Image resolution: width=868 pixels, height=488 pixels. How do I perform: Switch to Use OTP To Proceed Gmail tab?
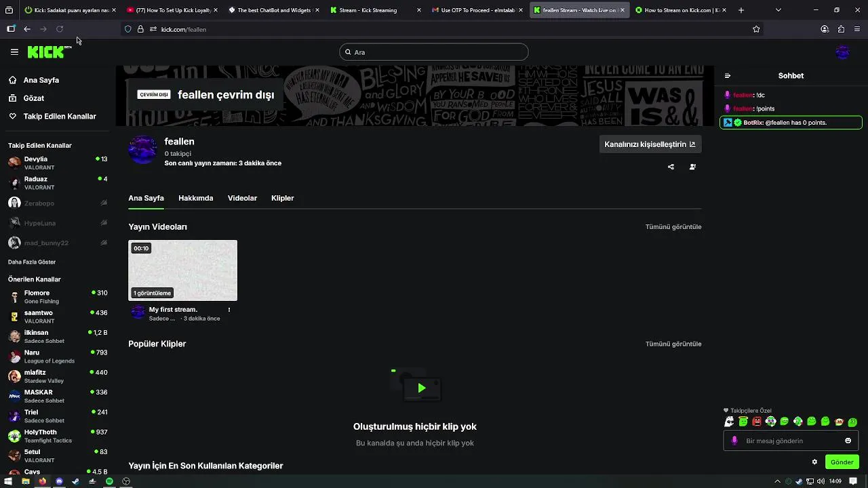click(477, 10)
